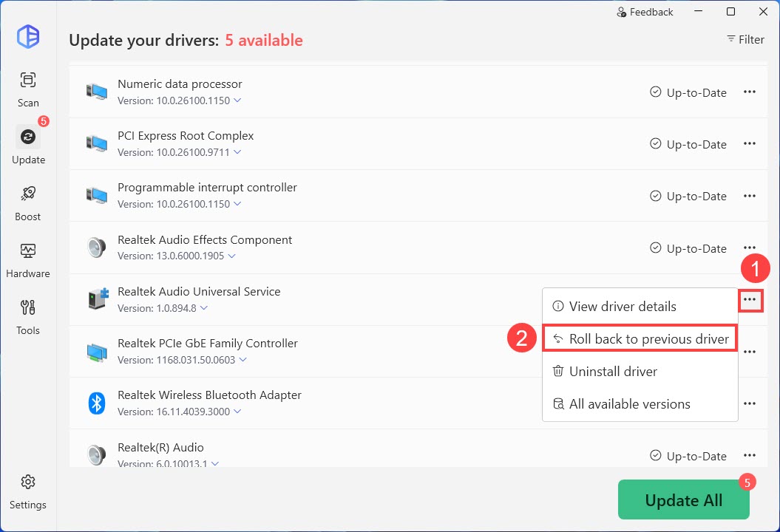Open the Boost section in sidebar

(28, 203)
